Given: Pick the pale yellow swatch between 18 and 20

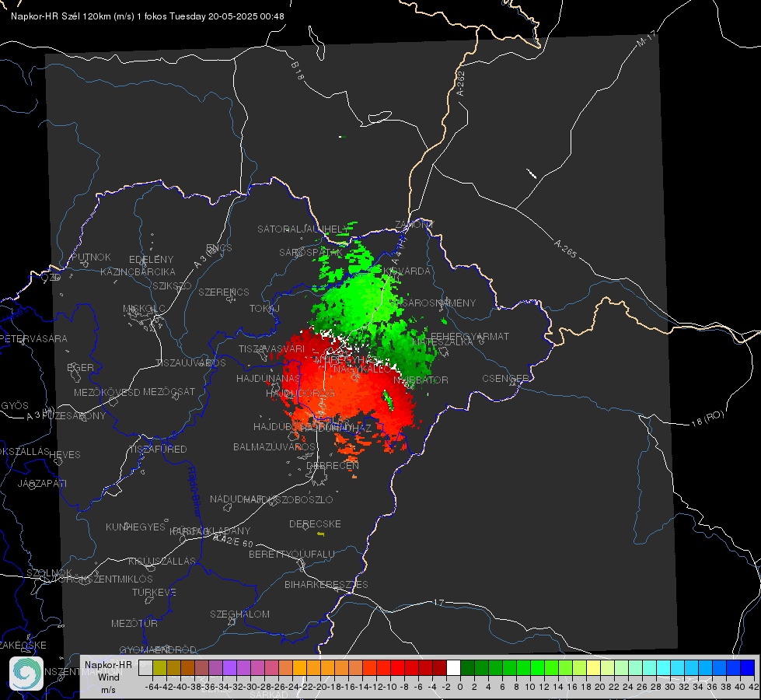Looking at the screenshot, I should pos(594,667).
